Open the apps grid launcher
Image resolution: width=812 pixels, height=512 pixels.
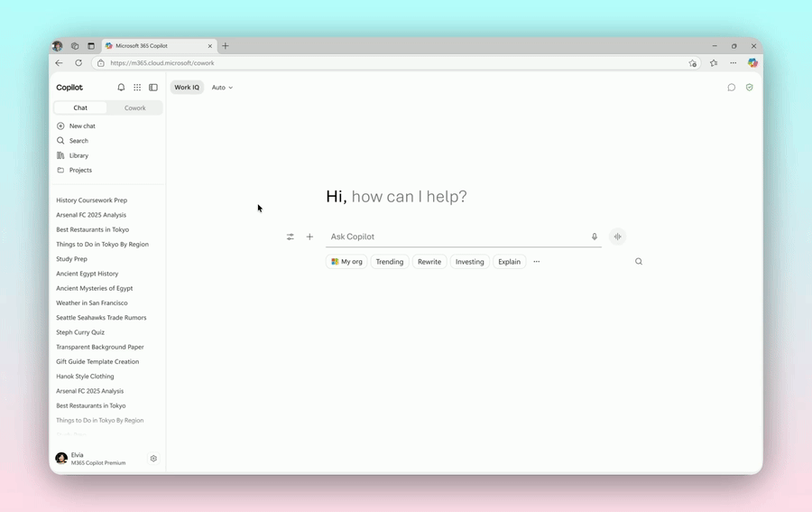pos(137,88)
